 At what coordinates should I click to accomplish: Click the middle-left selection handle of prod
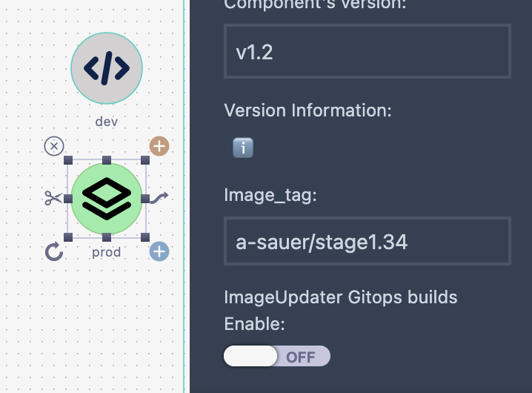pyautogui.click(x=68, y=198)
